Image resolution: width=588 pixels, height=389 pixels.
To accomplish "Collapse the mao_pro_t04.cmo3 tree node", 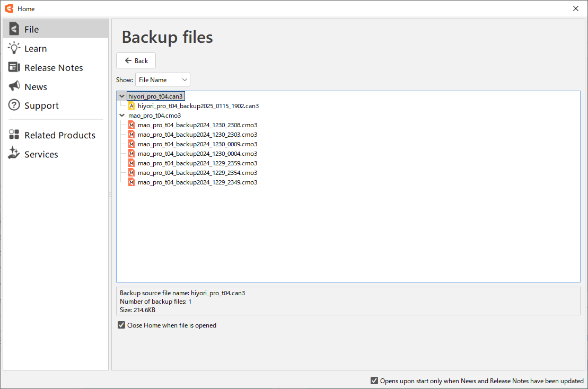I will (x=122, y=116).
